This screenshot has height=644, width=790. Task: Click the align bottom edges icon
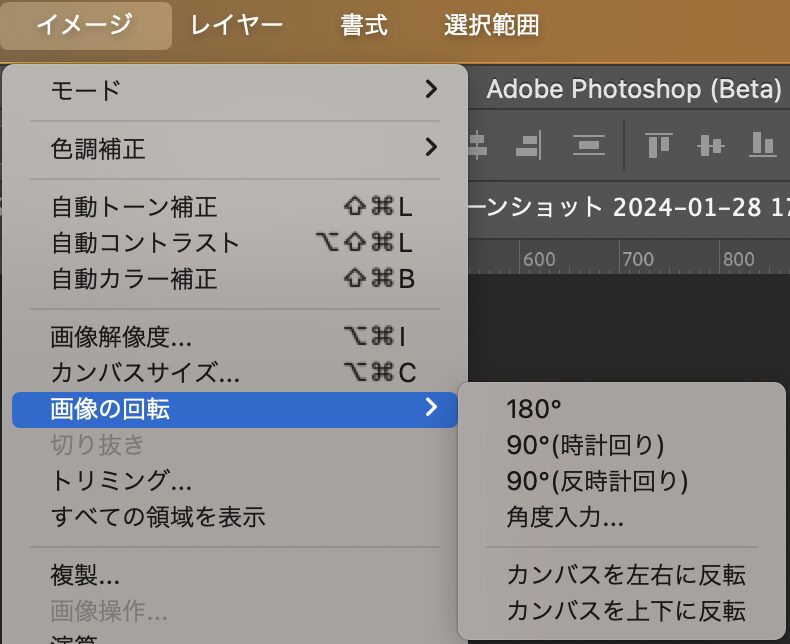(x=763, y=145)
